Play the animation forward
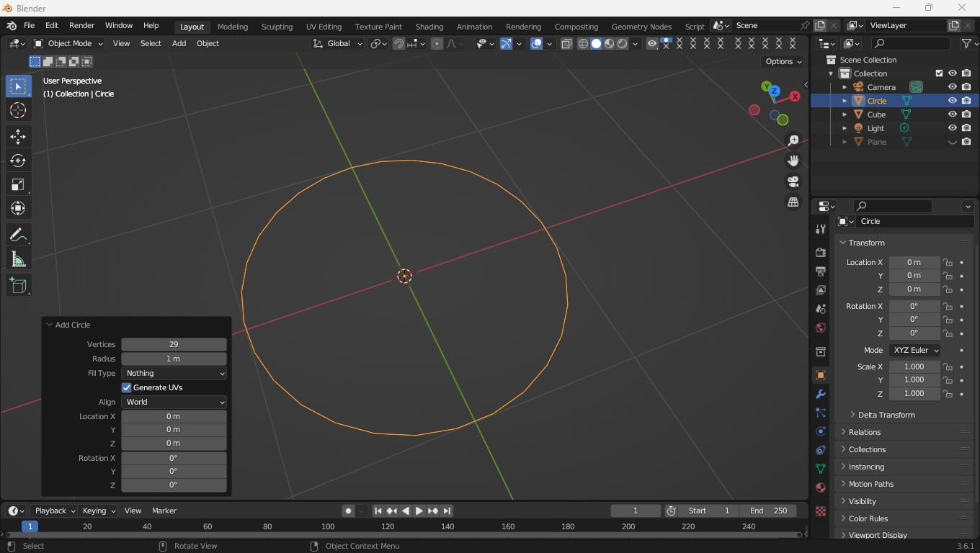Viewport: 980px width, 553px height. (419, 511)
